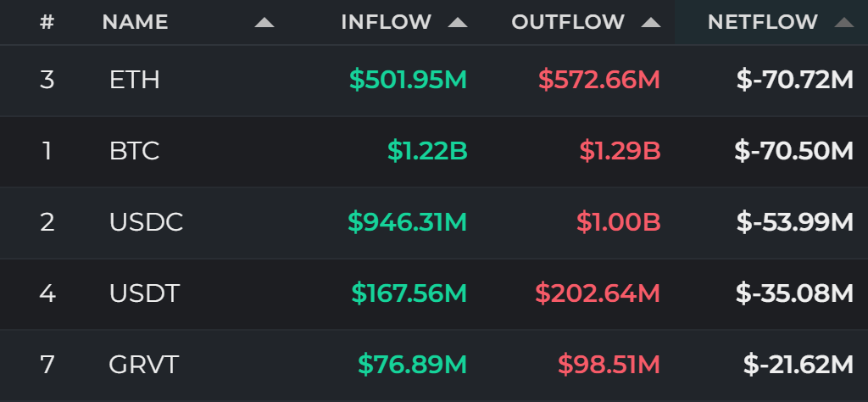
Task: Select USDC netflow value $-53.99M
Action: click(x=795, y=222)
